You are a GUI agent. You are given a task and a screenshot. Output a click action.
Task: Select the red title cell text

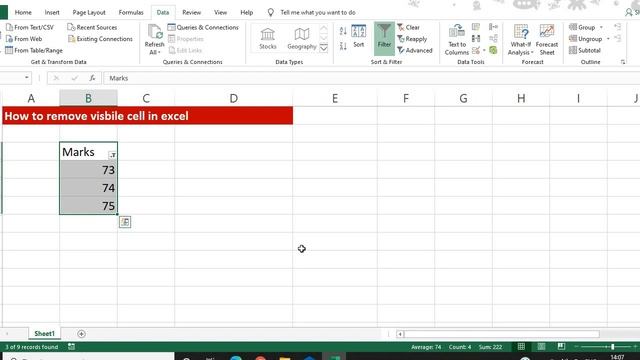click(x=96, y=116)
